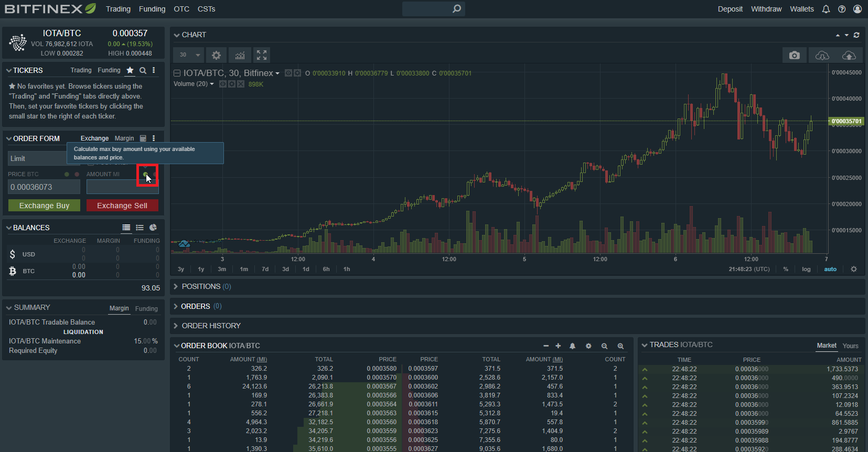Load chart layout from cloud download icon
868x452 pixels.
coord(822,55)
